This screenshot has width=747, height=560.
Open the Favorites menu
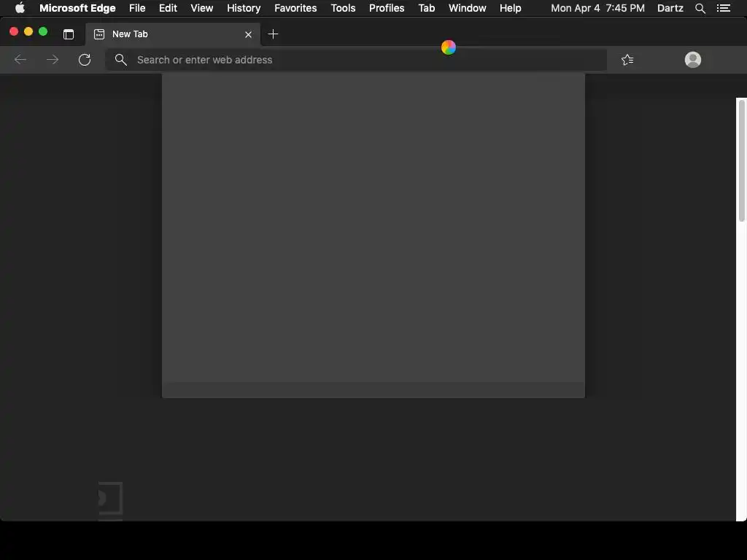tap(295, 8)
